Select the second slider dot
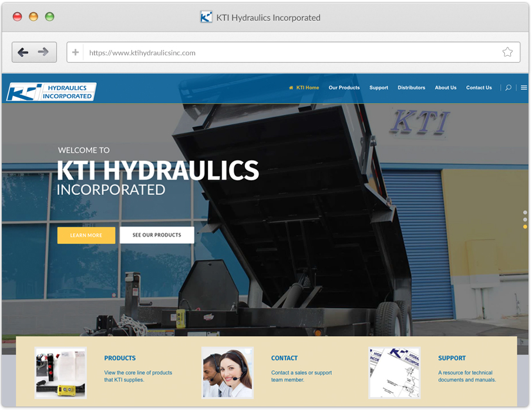Image resolution: width=532 pixels, height=410 pixels. [x=525, y=220]
